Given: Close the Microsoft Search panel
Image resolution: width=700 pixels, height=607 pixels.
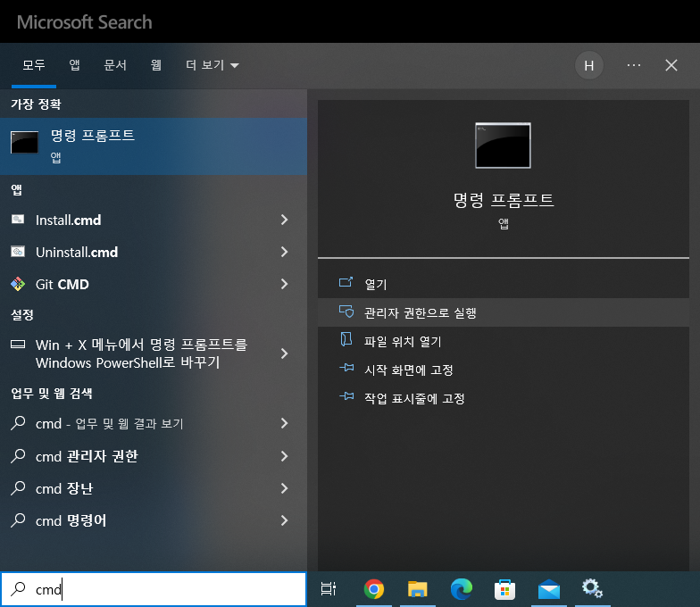Looking at the screenshot, I should click(x=671, y=66).
